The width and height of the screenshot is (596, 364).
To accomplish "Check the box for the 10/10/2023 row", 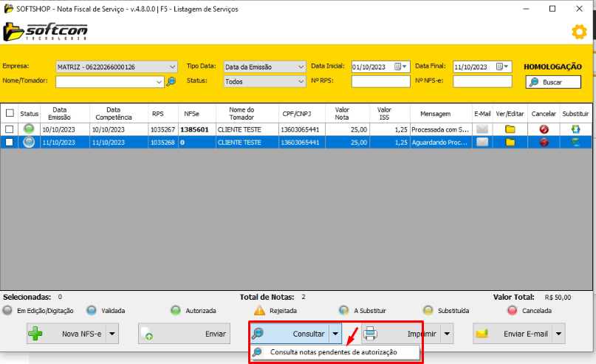I will pyautogui.click(x=10, y=129).
